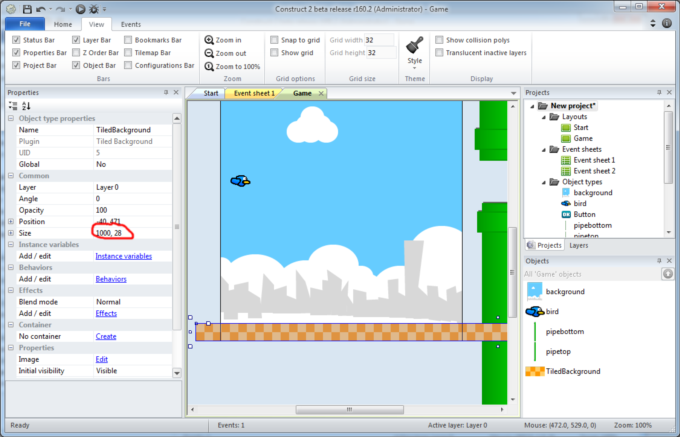Screen dimensions: 680x437
Task: Pin the Properties panel
Action: 166,92
